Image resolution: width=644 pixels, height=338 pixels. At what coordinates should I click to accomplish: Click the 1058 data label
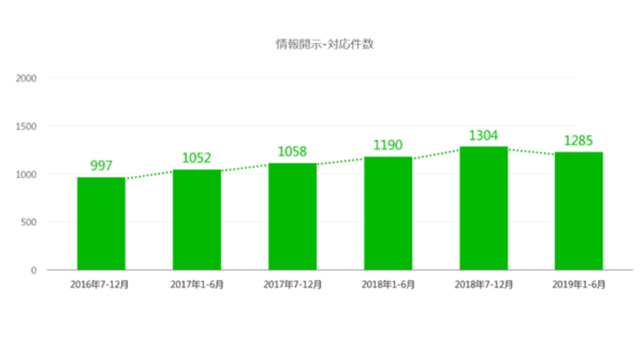[x=293, y=151]
